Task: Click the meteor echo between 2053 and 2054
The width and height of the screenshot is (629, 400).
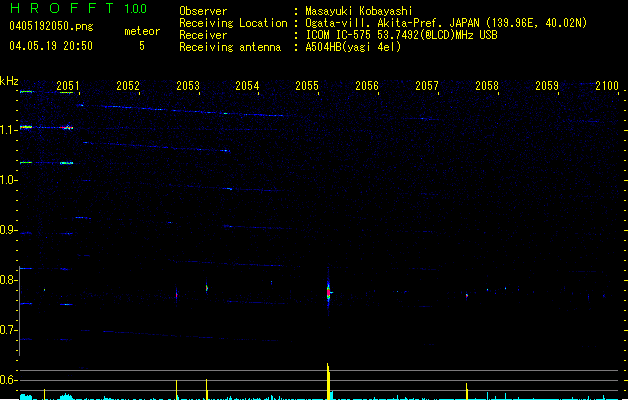Action: click(x=207, y=288)
